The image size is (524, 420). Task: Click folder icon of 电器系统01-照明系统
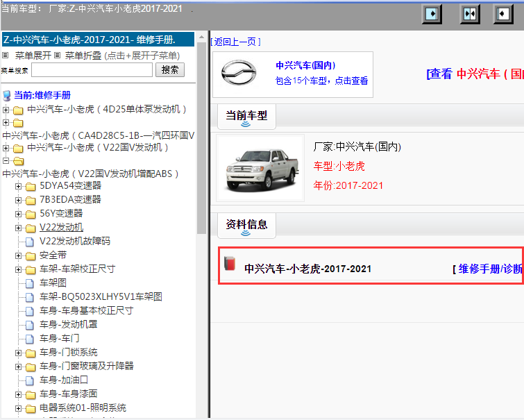pyautogui.click(x=31, y=409)
